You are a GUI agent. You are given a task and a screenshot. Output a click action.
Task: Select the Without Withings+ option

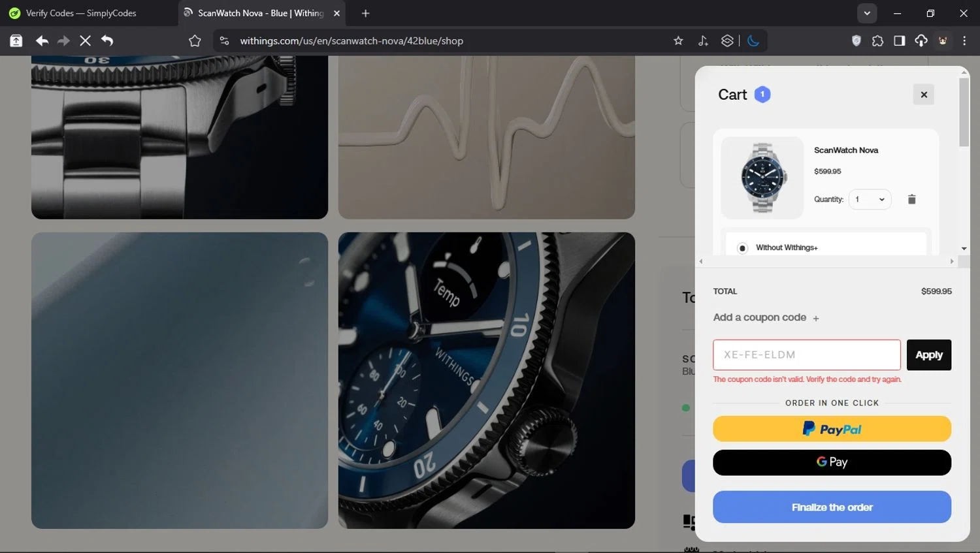(x=742, y=248)
